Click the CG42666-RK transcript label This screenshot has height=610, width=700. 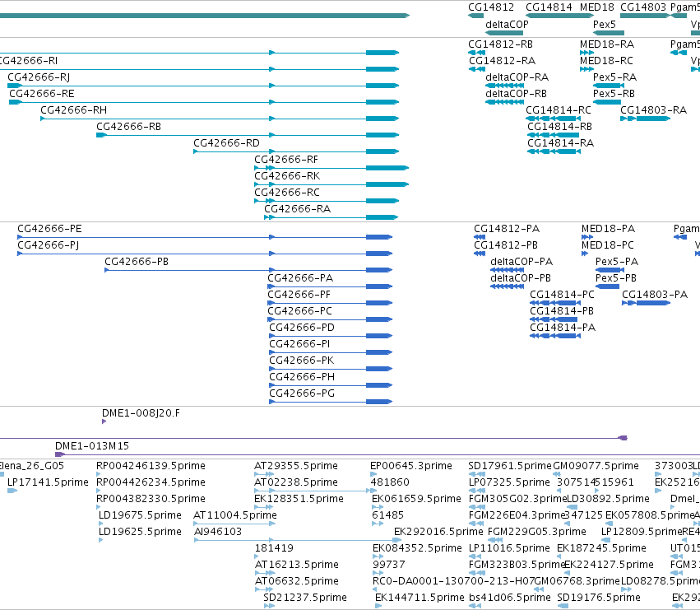pyautogui.click(x=287, y=176)
